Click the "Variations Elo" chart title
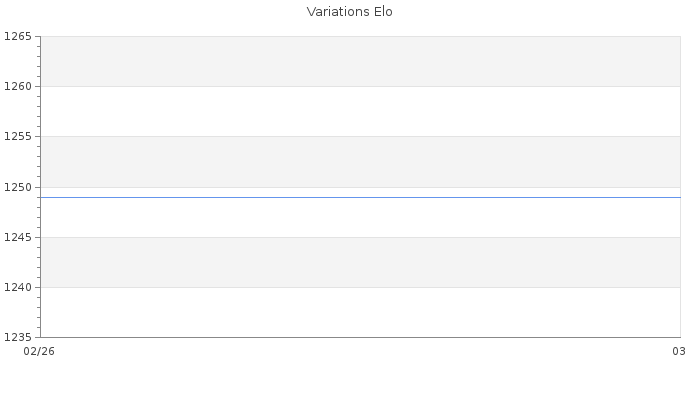The width and height of the screenshot is (700, 400). [x=350, y=12]
